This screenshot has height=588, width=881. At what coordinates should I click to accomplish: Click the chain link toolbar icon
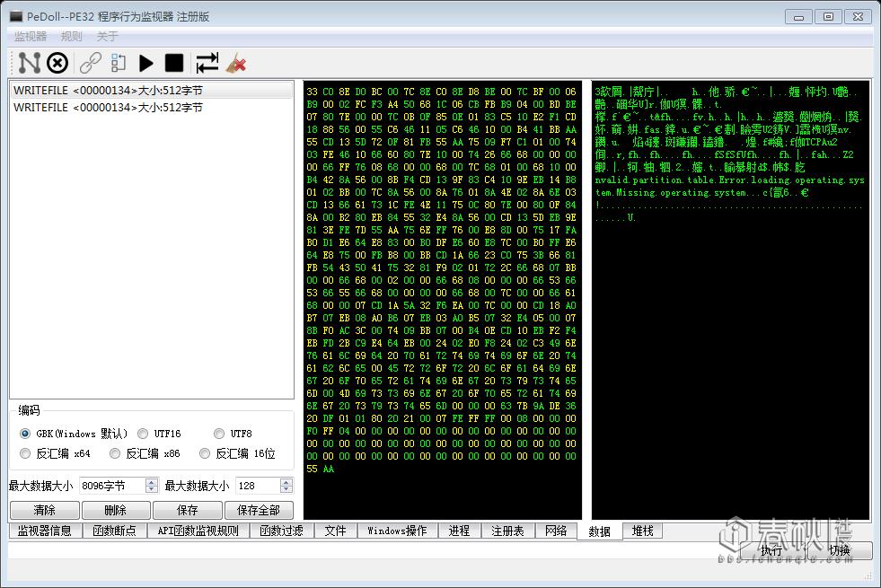tap(90, 63)
